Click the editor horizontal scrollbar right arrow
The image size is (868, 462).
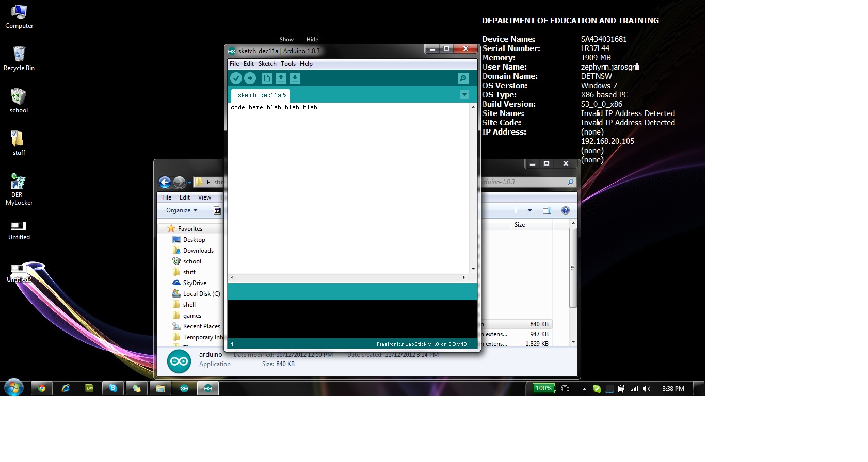(464, 277)
